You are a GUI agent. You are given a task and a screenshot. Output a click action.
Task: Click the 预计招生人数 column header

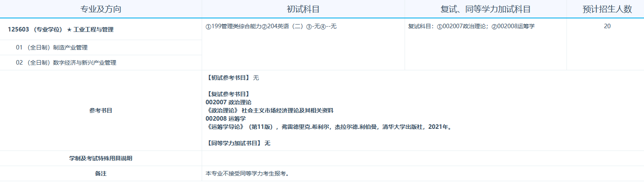(x=607, y=9)
